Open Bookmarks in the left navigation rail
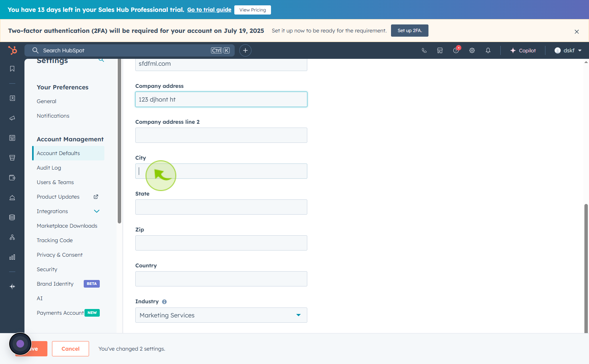The height and width of the screenshot is (364, 589). click(x=12, y=69)
